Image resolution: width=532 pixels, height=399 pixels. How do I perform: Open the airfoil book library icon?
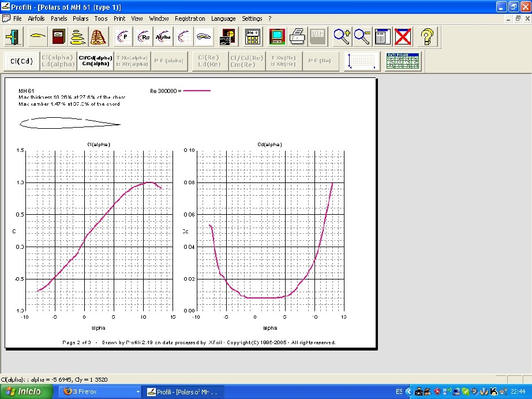pyautogui.click(x=58, y=37)
